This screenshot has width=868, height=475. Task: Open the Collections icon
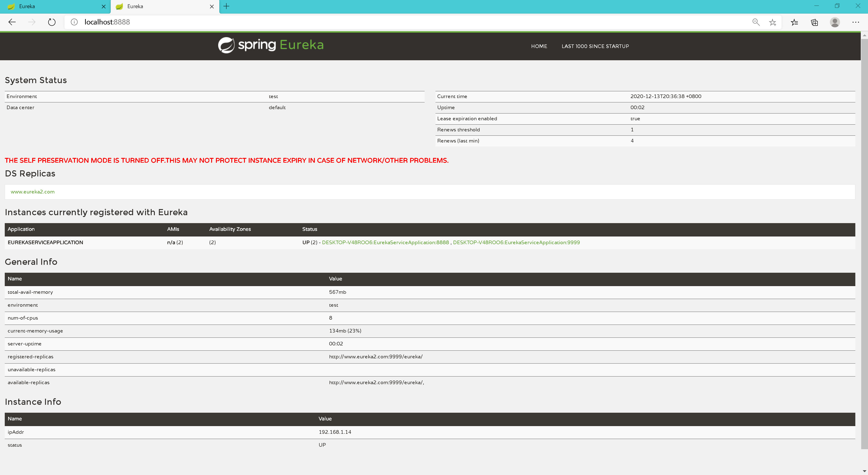(x=814, y=22)
